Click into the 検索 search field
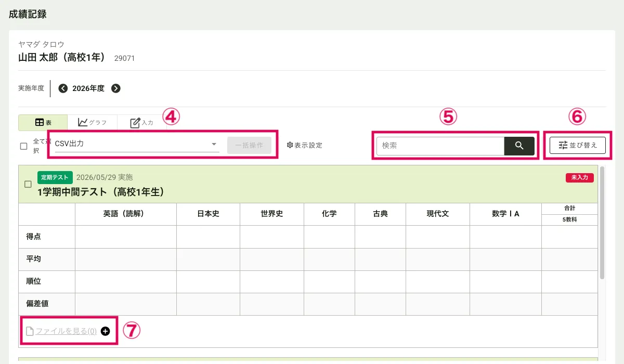624x364 pixels. tap(440, 146)
